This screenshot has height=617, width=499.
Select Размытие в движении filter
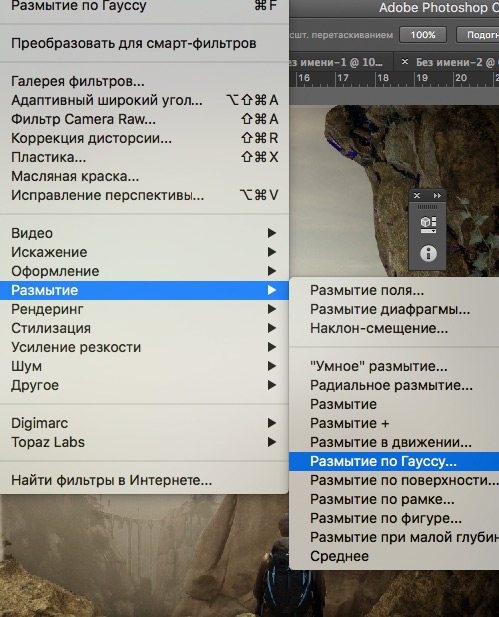point(394,442)
